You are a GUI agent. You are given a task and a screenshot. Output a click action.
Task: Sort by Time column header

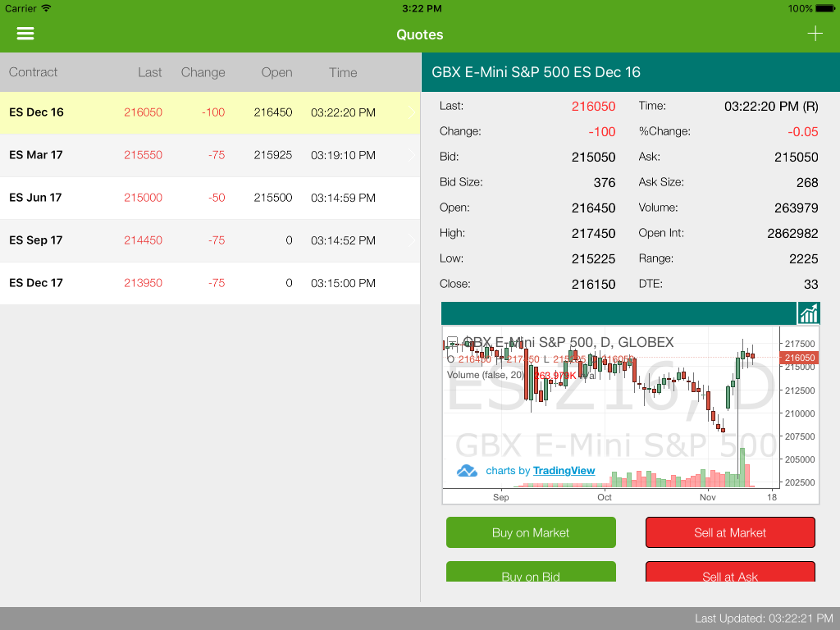(x=343, y=72)
